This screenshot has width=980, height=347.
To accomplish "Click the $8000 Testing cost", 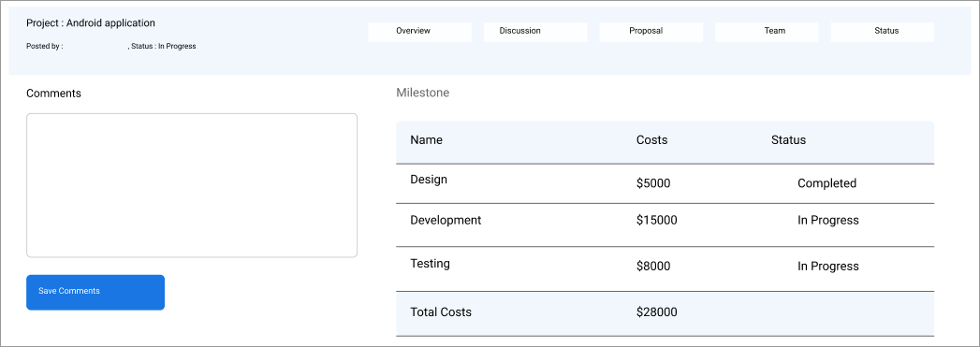I will click(653, 266).
